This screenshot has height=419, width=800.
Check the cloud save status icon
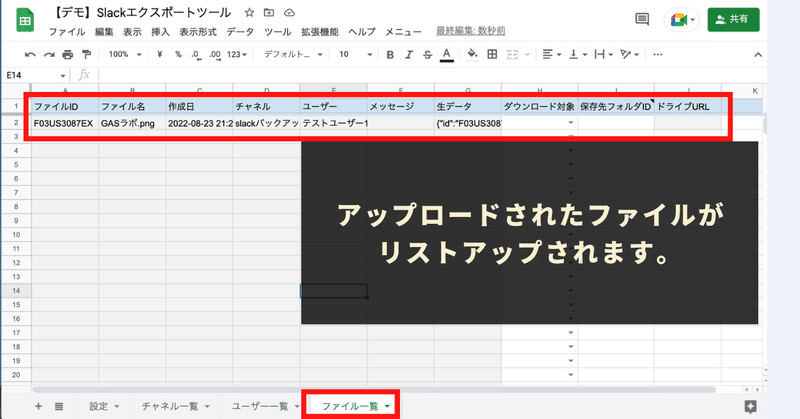(x=289, y=12)
